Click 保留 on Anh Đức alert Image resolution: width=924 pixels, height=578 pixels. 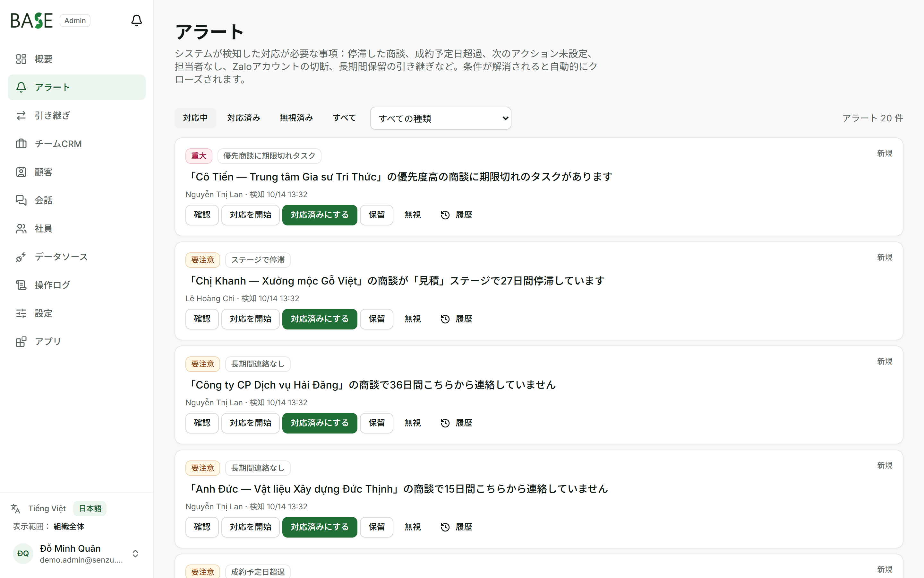[x=376, y=527]
